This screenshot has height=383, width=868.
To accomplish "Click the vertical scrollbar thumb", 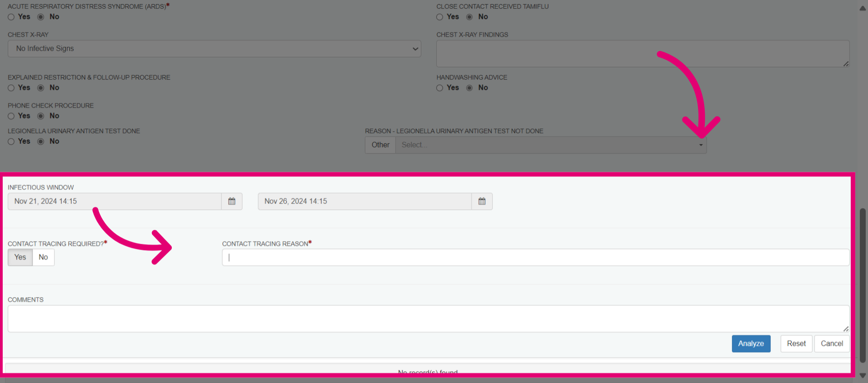I will tap(863, 285).
